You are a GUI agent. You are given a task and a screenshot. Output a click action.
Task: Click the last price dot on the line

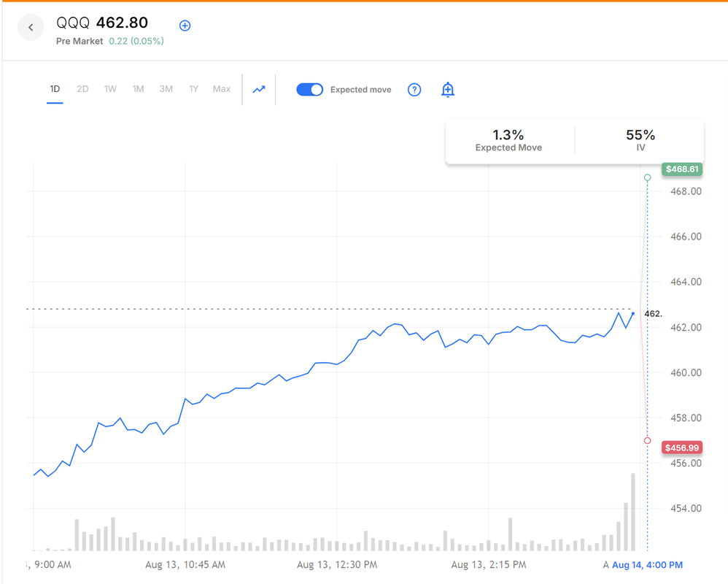(633, 314)
